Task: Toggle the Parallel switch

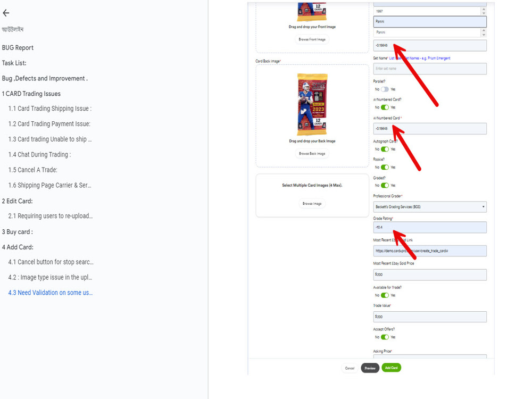Action: (x=385, y=89)
